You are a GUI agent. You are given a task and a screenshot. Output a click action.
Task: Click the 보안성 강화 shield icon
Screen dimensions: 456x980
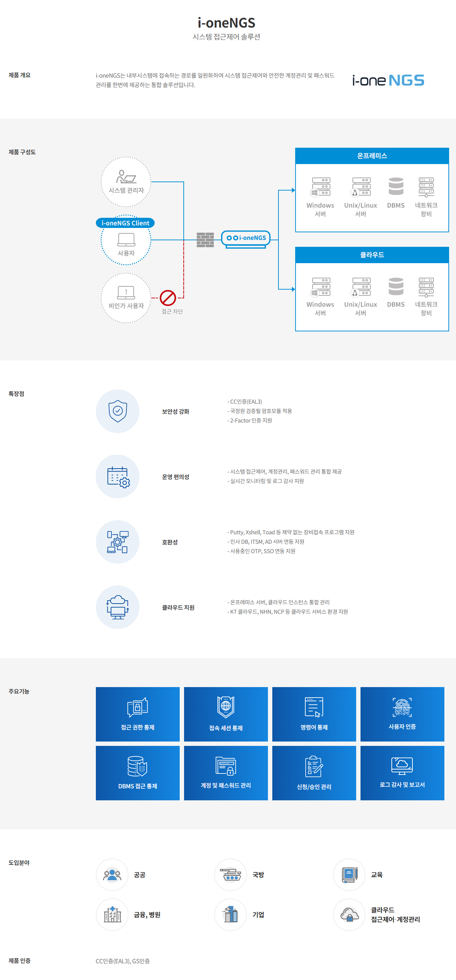[118, 411]
